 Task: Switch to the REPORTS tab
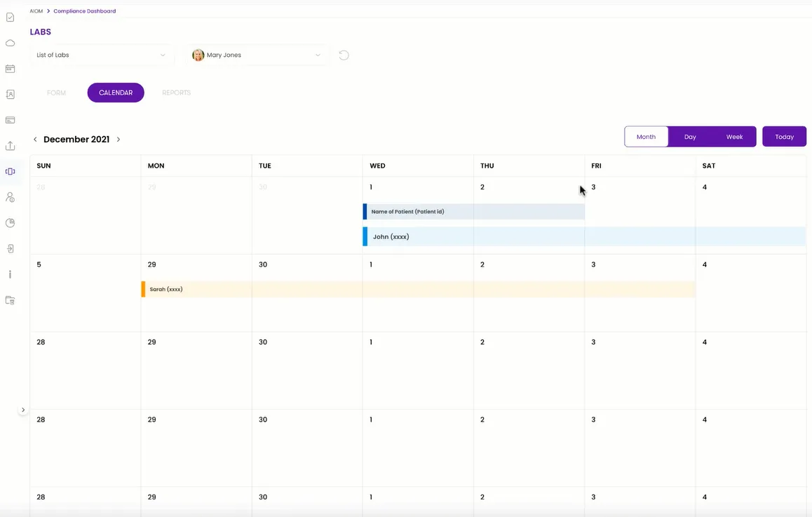pos(176,93)
